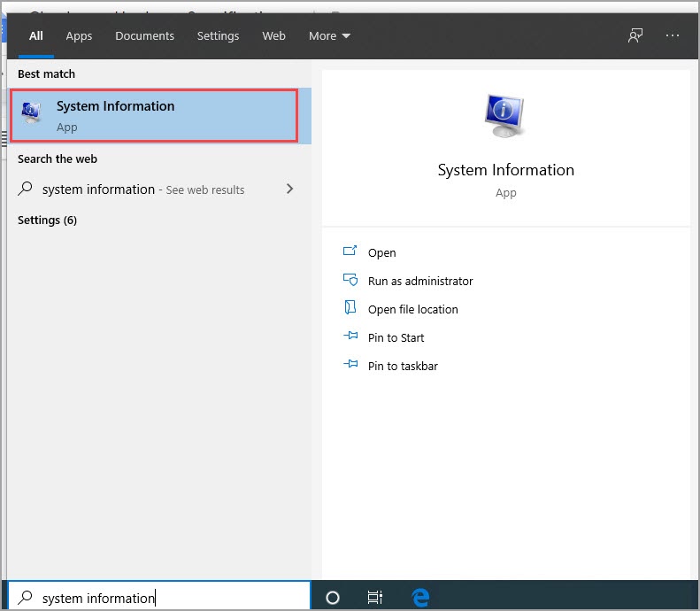Click the feedback person icon

coord(635,35)
